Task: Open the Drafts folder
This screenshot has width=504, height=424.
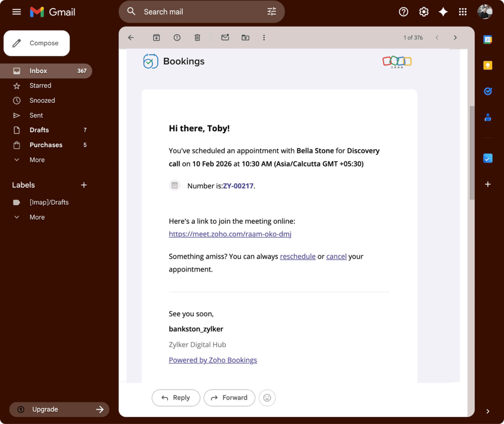Action: coord(39,130)
